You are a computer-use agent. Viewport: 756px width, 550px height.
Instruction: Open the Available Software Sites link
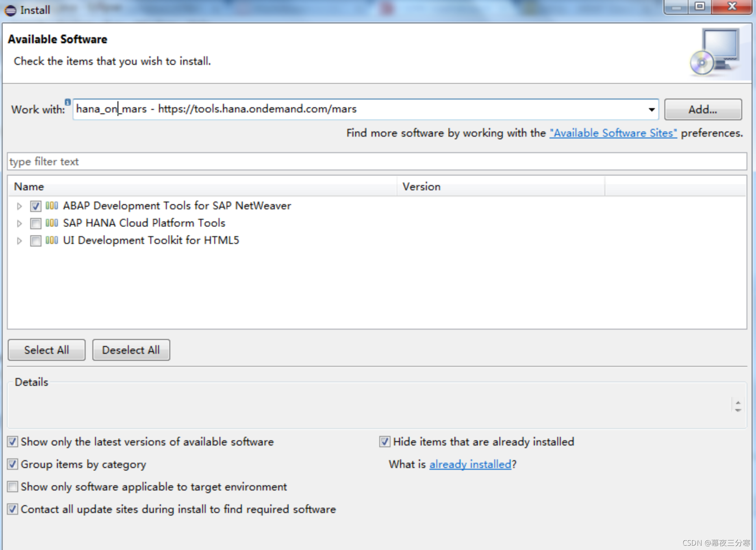[x=613, y=133]
